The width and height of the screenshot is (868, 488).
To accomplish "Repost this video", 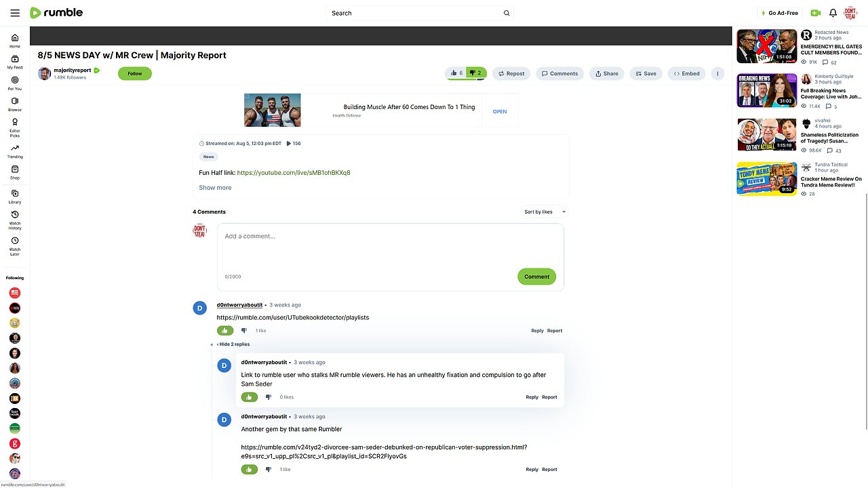I will [511, 73].
